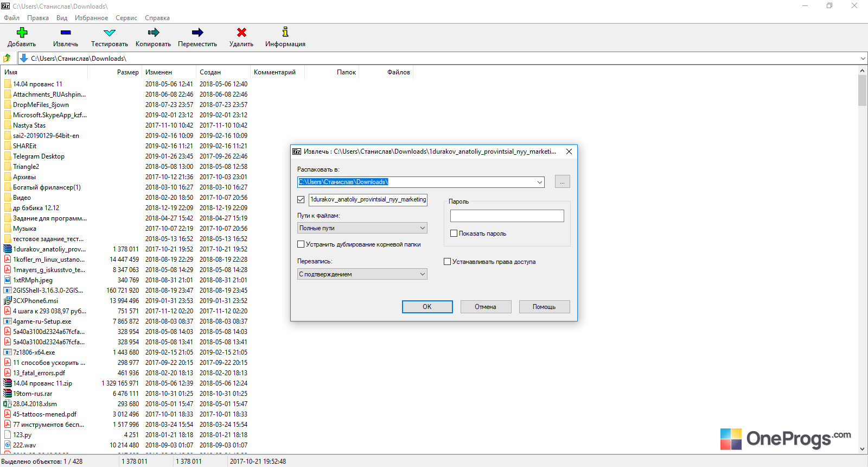Image resolution: width=868 pixels, height=467 pixels.
Task: Click the Добавить (Add) green plus icon
Action: 22,32
